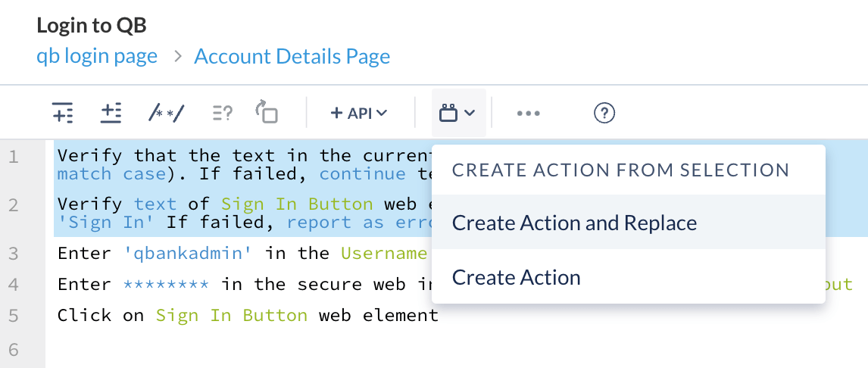Place cursor on empty line 6

coord(303,349)
